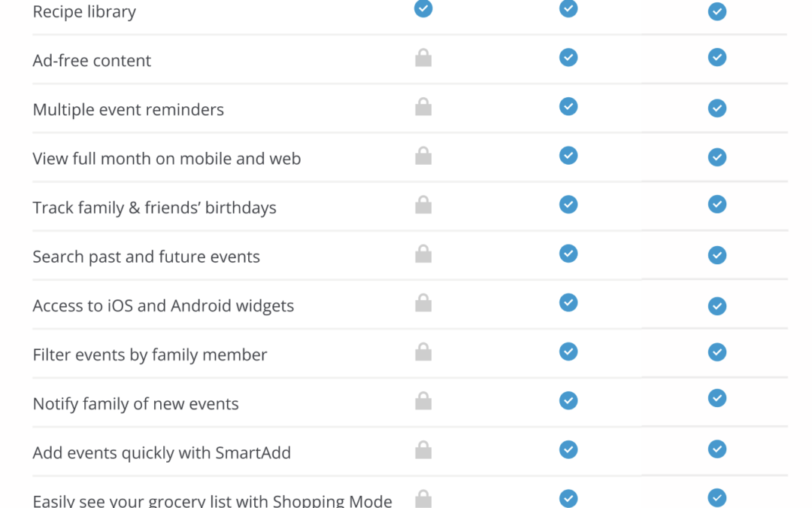Click last-column checkmark for Multiple event reminders
Viewport: 812px width, 508px height.
(x=717, y=108)
